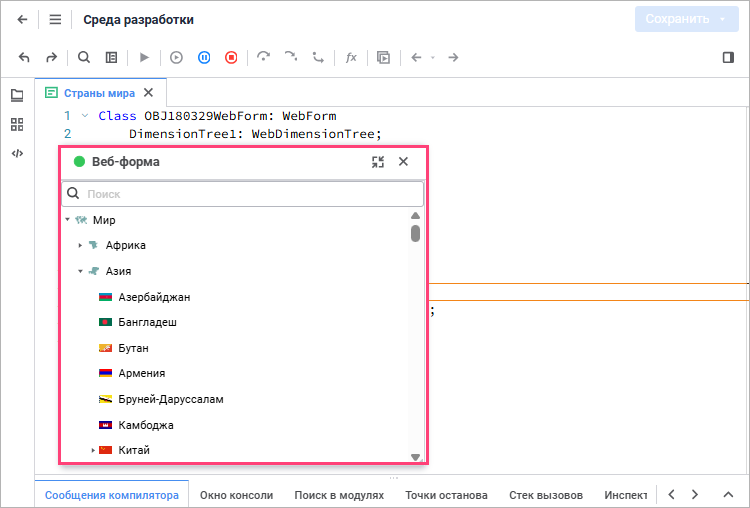
Task: Undo the last edit
Action: click(x=24, y=57)
